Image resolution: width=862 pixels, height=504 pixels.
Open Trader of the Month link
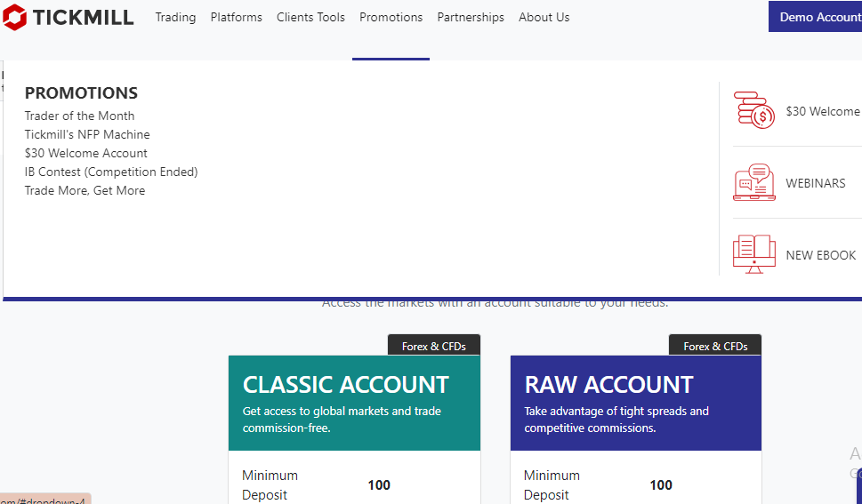tap(80, 116)
